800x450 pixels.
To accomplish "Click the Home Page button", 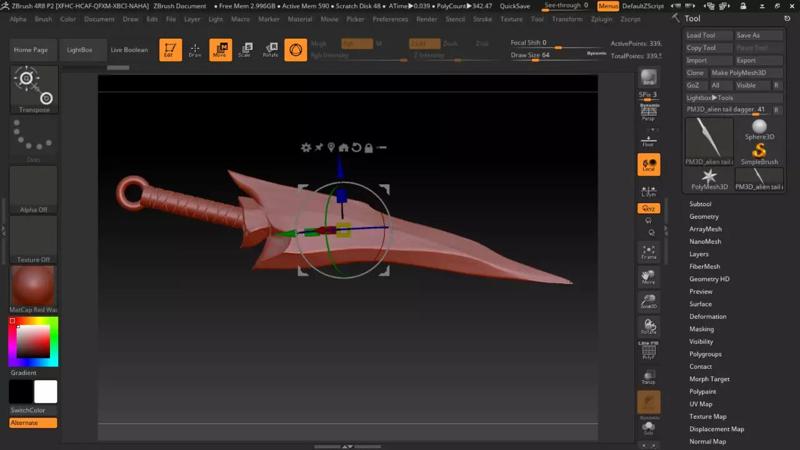I will 31,50.
